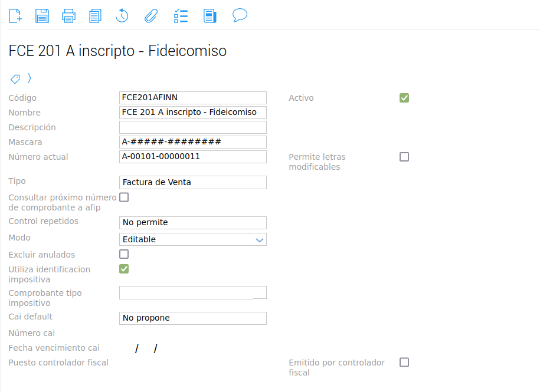Click the Cai default field showing No propone
540x392 pixels.
[x=193, y=318]
